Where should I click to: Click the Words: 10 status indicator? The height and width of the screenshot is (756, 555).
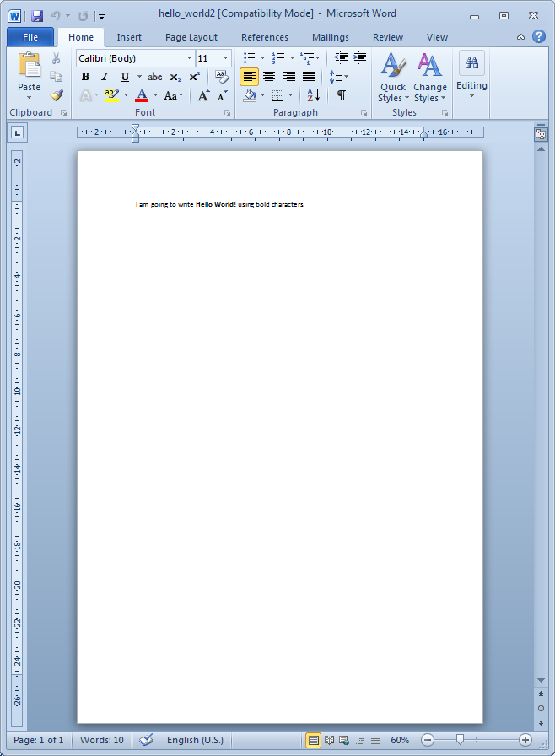click(x=102, y=740)
